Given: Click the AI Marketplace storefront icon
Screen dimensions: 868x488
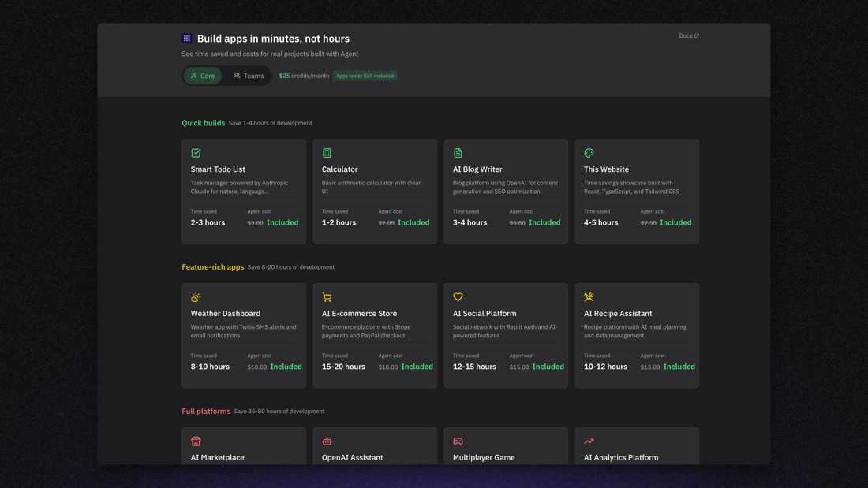Looking at the screenshot, I should click(196, 441).
